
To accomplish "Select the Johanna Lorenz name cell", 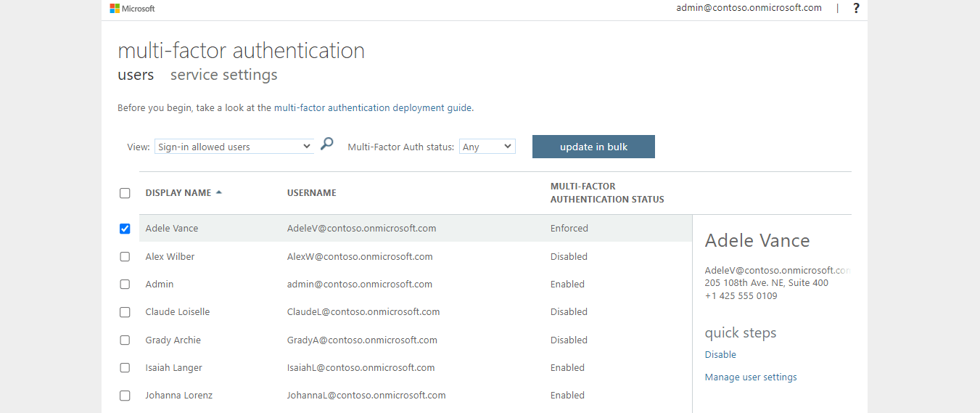I will coord(179,396).
